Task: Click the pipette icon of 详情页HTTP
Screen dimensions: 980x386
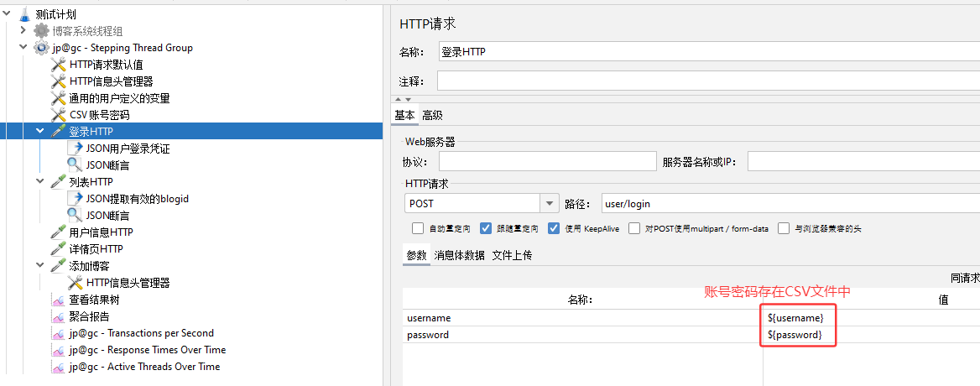Action: [x=58, y=249]
